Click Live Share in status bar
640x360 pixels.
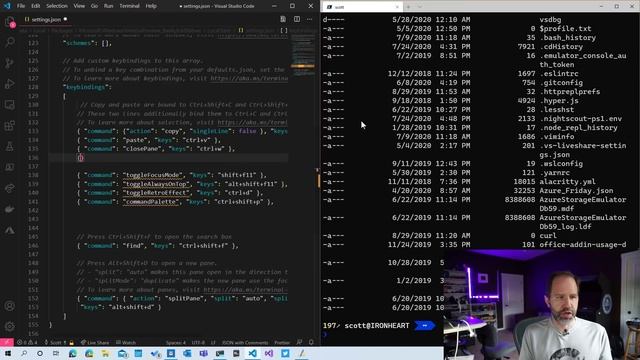tap(95, 342)
